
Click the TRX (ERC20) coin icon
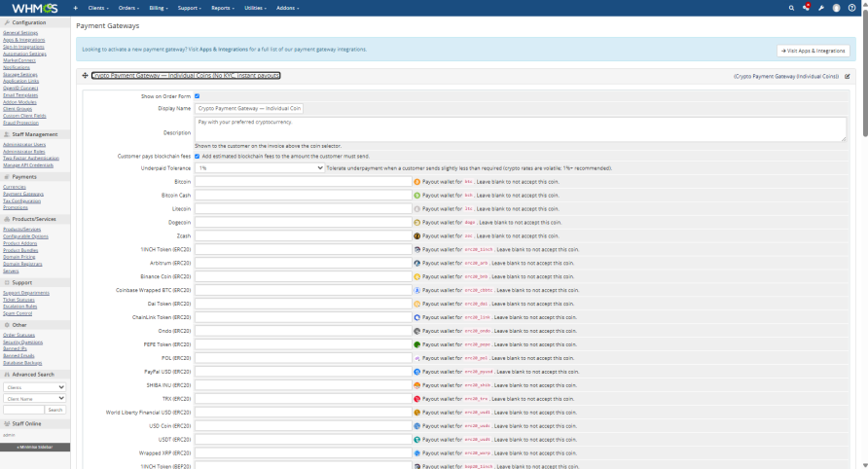pos(416,399)
